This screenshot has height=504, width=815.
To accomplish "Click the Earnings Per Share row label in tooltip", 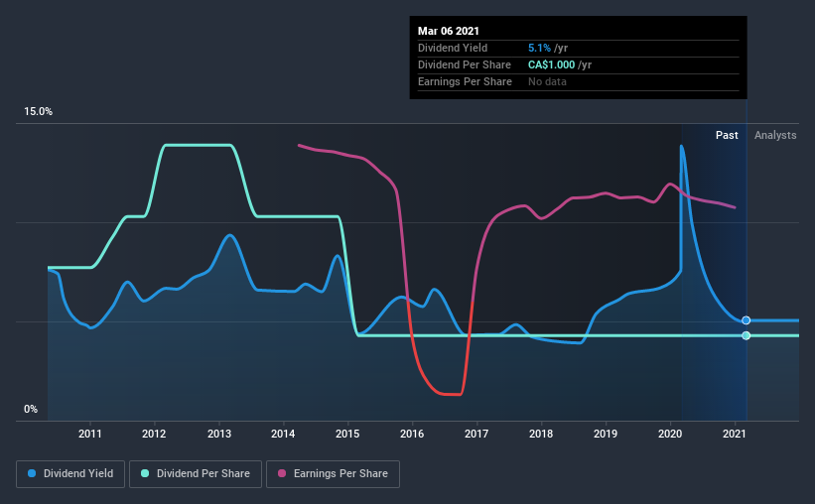I will pos(465,81).
